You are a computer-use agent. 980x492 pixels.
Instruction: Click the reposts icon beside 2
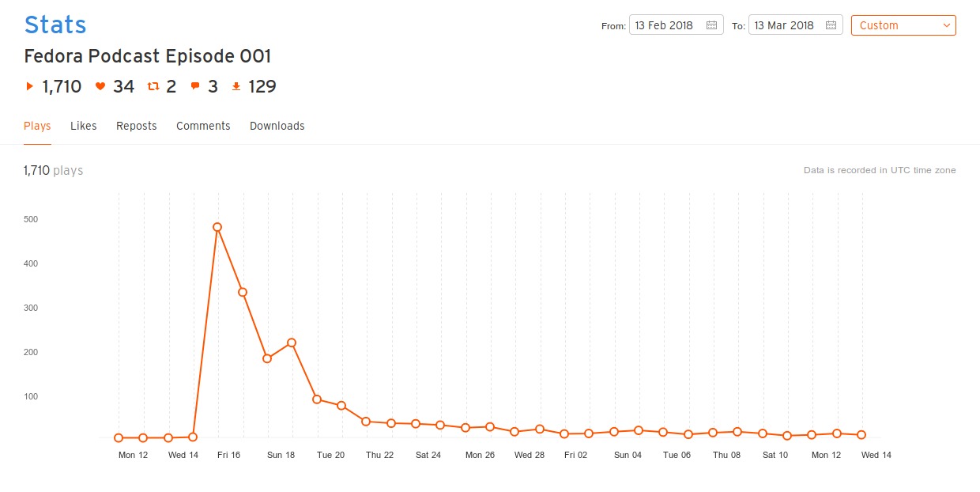(x=153, y=86)
